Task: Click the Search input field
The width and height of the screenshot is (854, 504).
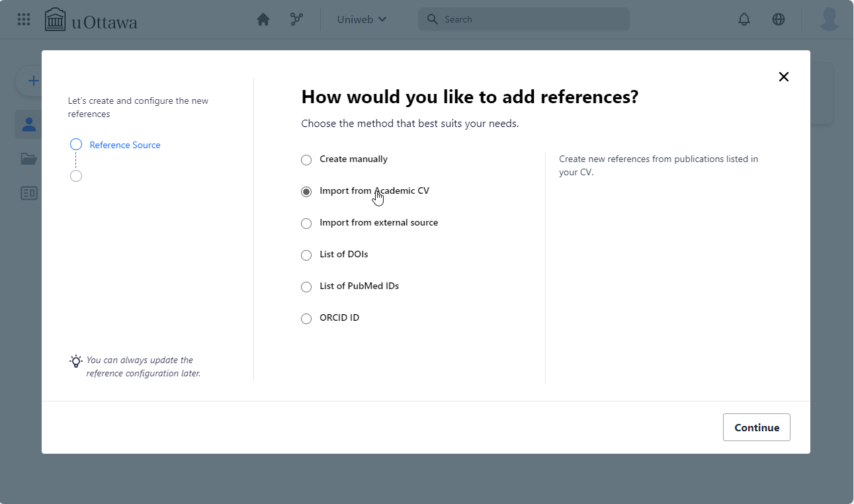Action: pyautogui.click(x=524, y=19)
